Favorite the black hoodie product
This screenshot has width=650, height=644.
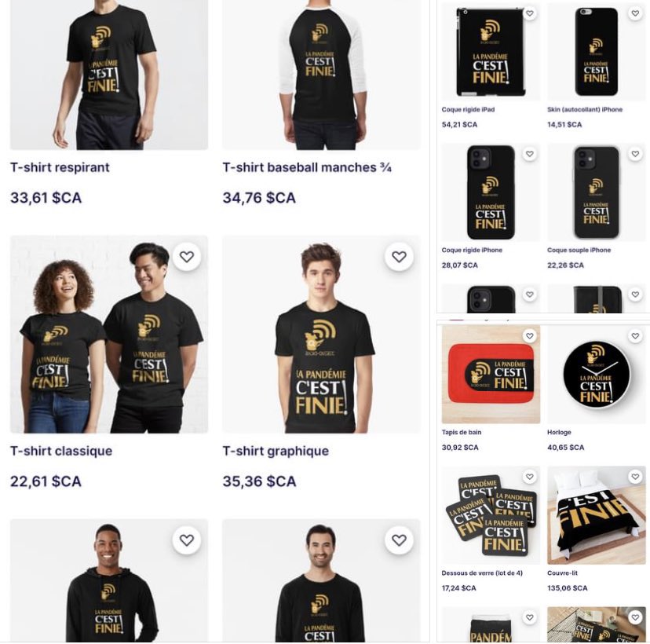click(187, 540)
